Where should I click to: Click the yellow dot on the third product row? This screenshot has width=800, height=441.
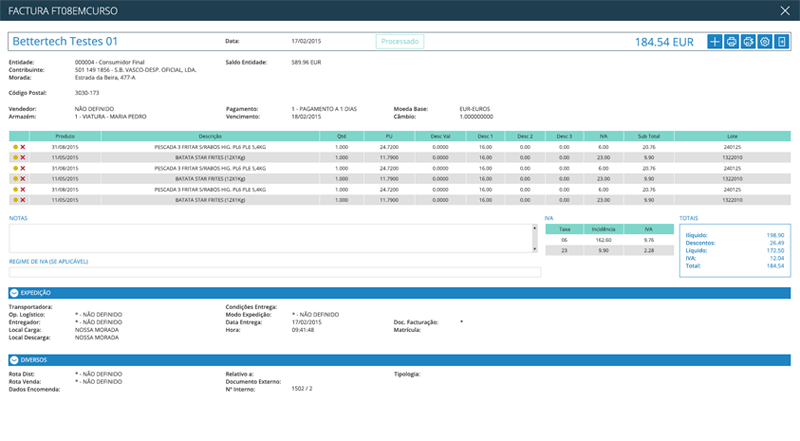15,168
